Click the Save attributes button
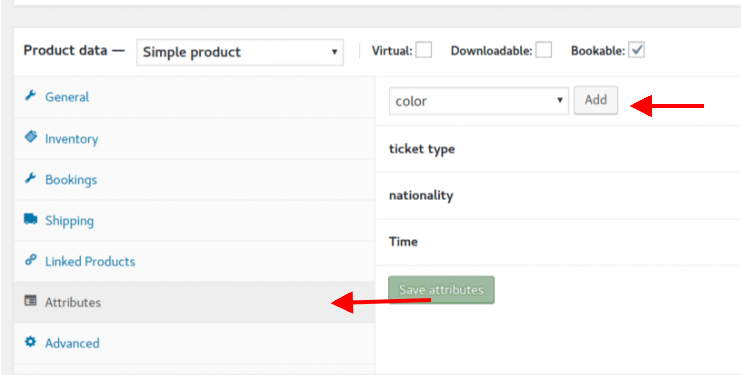Viewport: 741px width, 375px height. [441, 290]
